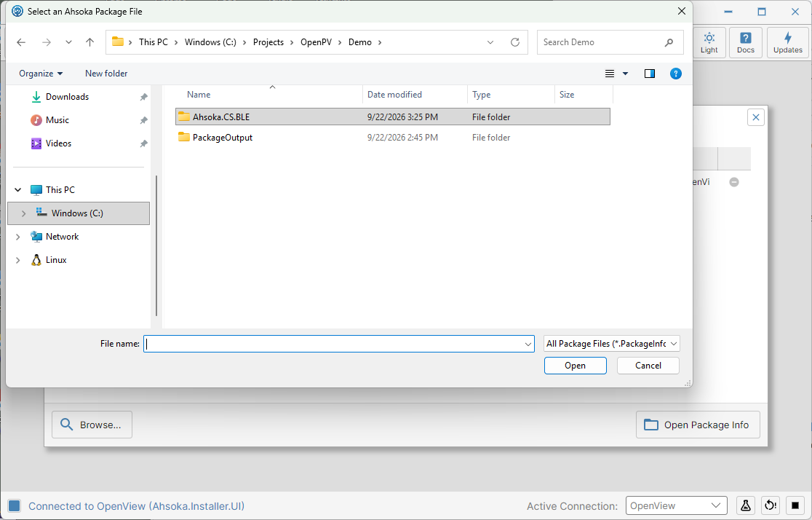Open Docs in the Ahsoka window
Screen dimensions: 812x520
pyautogui.click(x=745, y=42)
